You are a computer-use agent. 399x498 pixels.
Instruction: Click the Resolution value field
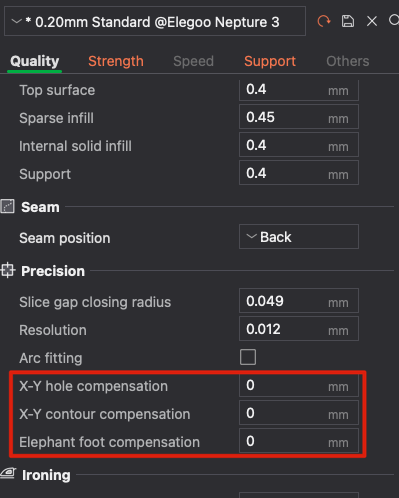point(299,329)
